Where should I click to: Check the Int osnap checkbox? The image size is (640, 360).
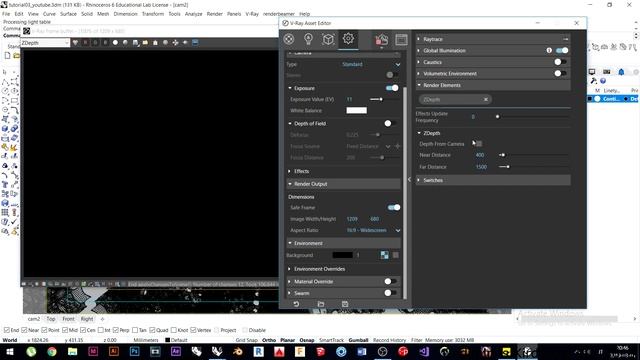coord(101,330)
